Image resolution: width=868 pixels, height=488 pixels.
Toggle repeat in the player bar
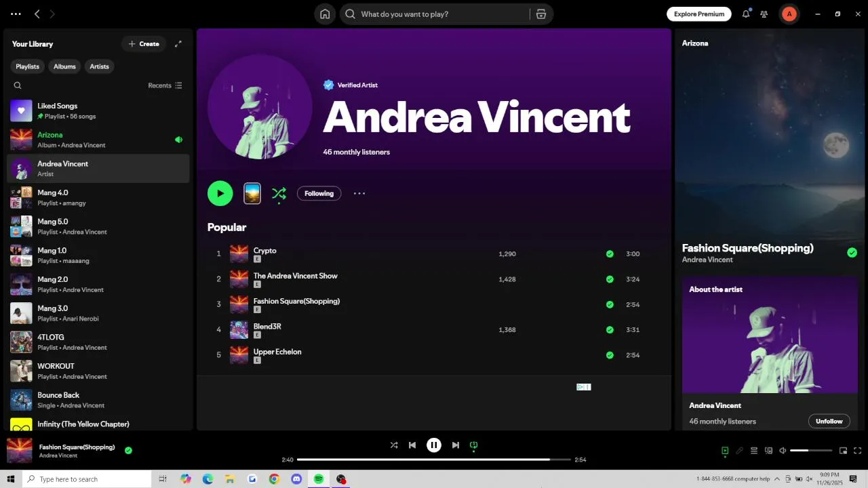[474, 445]
